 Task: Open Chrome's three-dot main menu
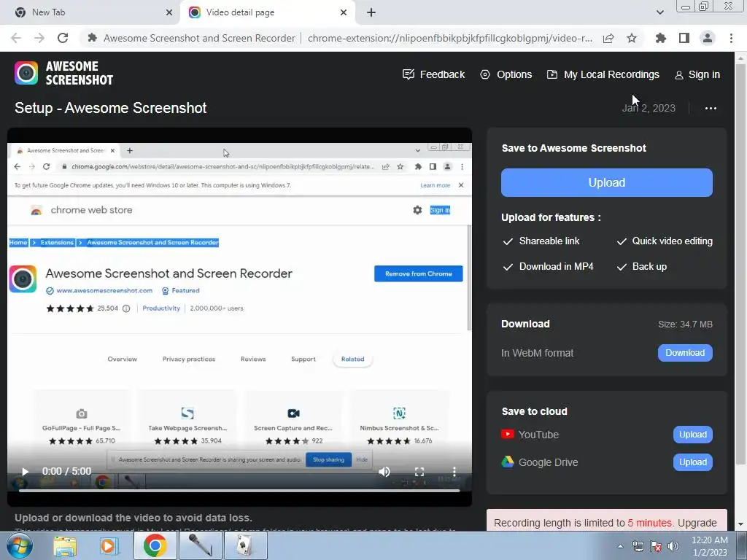(x=731, y=38)
